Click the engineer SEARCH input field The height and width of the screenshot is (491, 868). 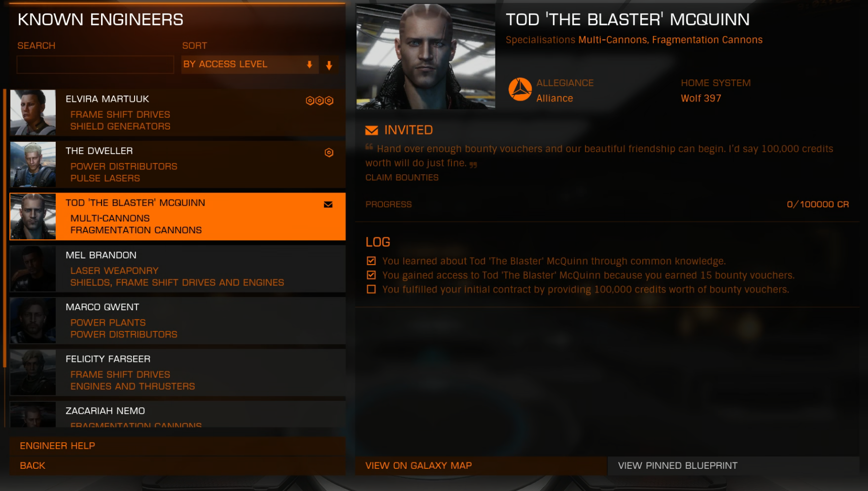click(x=95, y=65)
